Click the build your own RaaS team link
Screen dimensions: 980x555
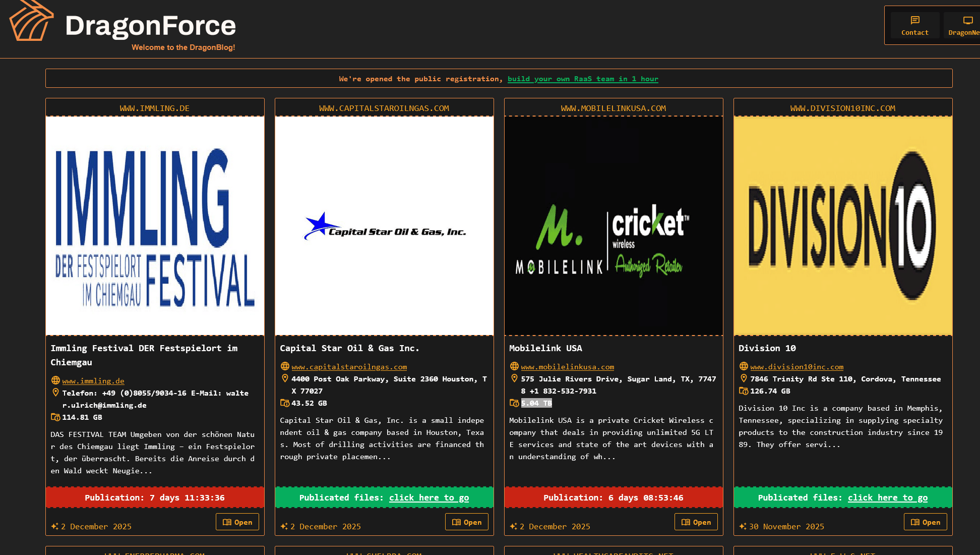pyautogui.click(x=582, y=79)
